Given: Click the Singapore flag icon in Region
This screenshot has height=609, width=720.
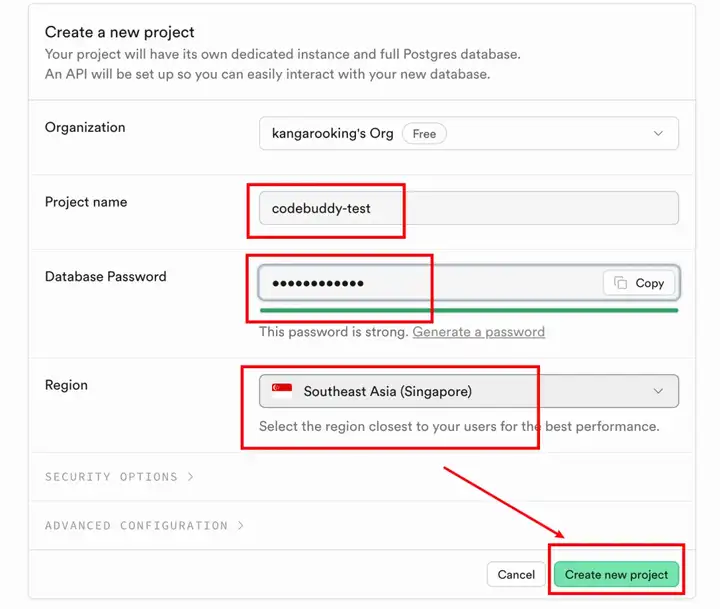Looking at the screenshot, I should click(x=282, y=391).
